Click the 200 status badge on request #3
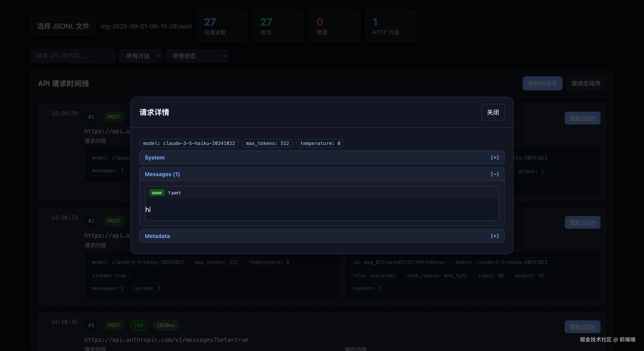This screenshot has width=644, height=351. tap(138, 325)
